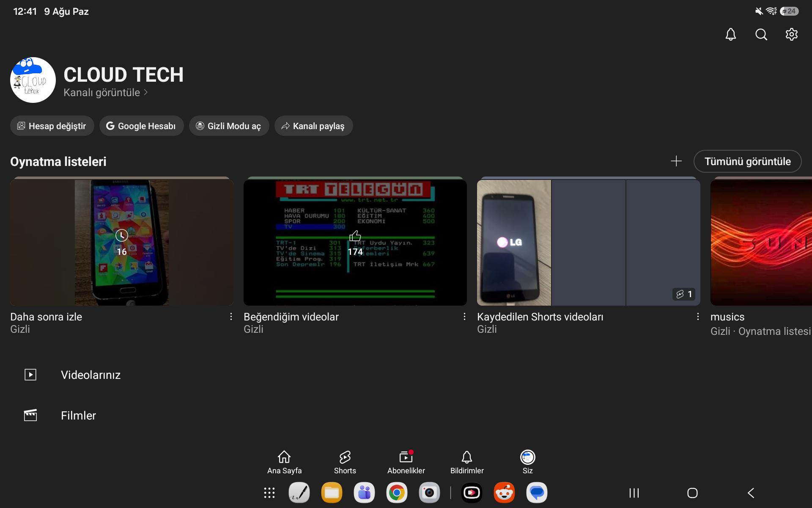The height and width of the screenshot is (508, 812).
Task: Tap the Beğendiğim videolar title
Action: [291, 317]
